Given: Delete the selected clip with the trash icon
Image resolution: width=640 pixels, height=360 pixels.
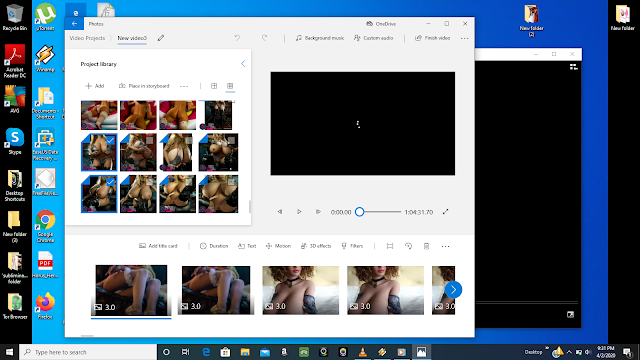Looking at the screenshot, I should 426,246.
